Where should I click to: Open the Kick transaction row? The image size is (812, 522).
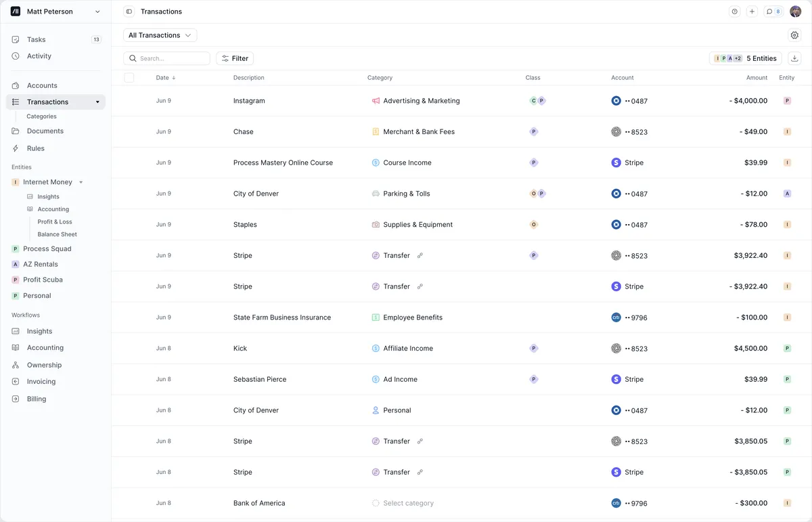point(461,349)
